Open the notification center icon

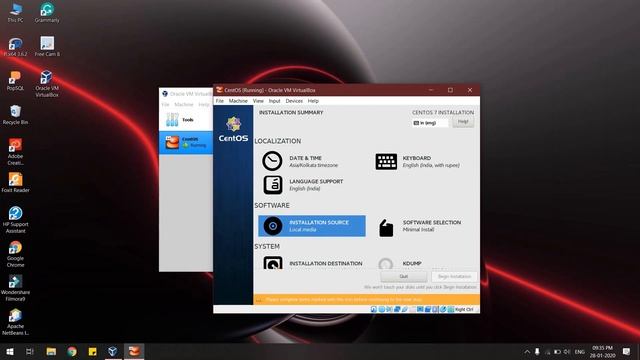(x=627, y=351)
